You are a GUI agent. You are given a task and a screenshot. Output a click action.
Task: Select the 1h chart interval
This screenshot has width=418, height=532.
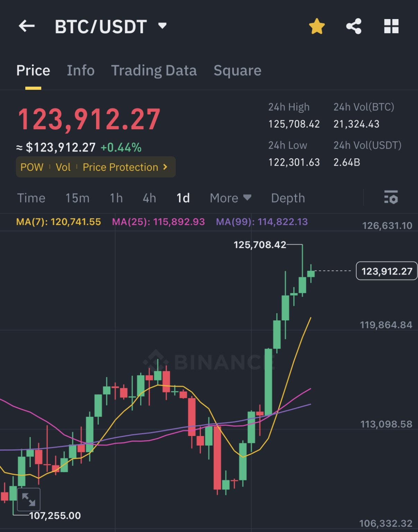[116, 198]
